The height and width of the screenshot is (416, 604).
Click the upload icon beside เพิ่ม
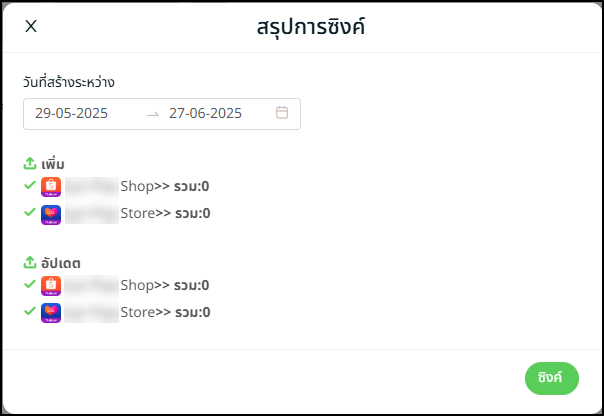(30, 163)
